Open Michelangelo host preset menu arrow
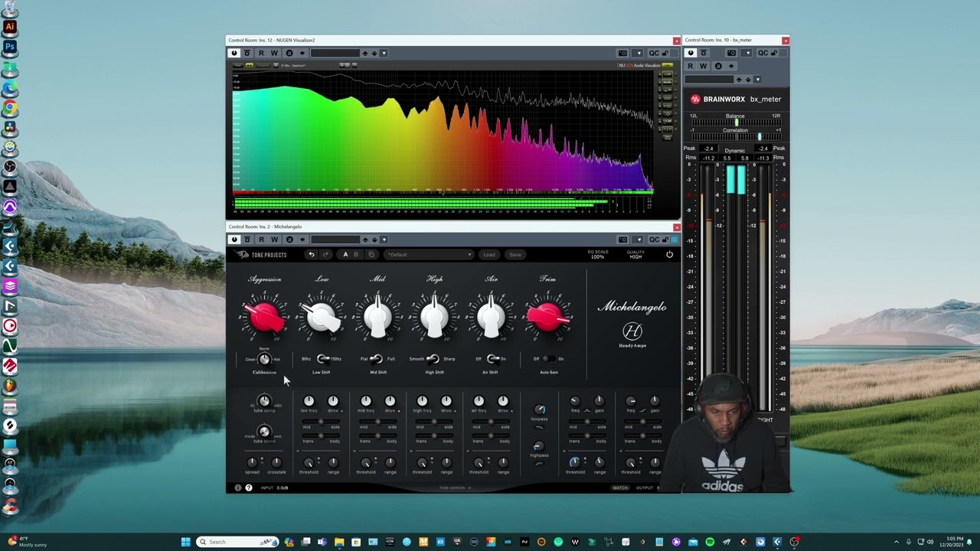The width and height of the screenshot is (980, 551). pos(384,240)
